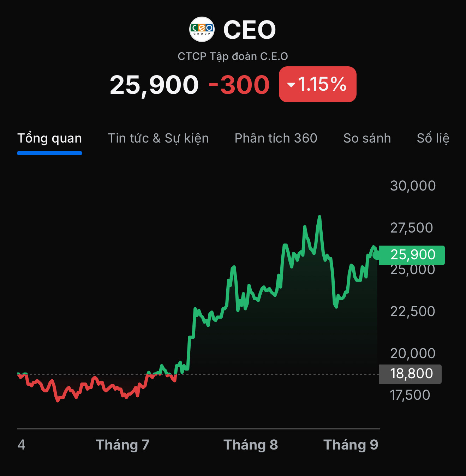Image resolution: width=466 pixels, height=476 pixels.
Task: Click the 30,000 price axis label
Action: [413, 186]
